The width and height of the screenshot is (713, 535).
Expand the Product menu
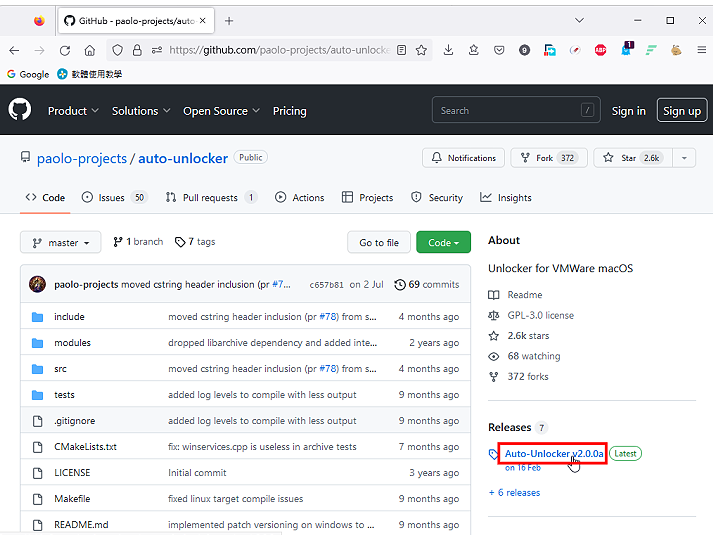point(73,111)
